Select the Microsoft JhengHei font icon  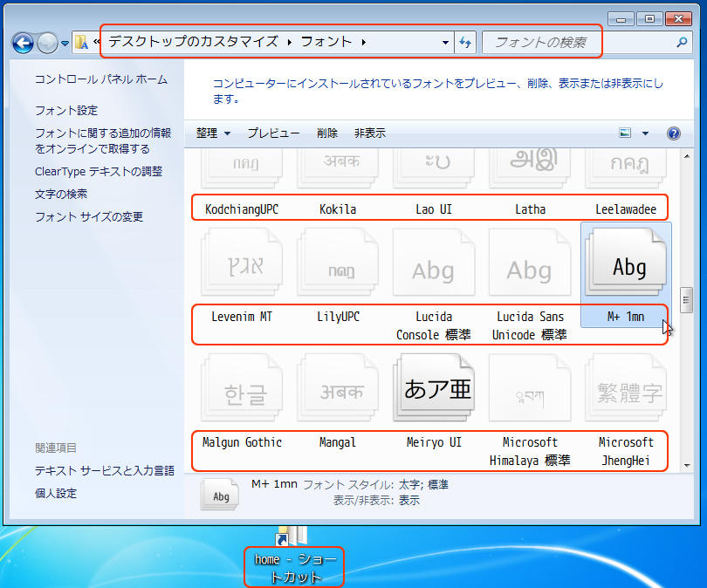coord(626,387)
